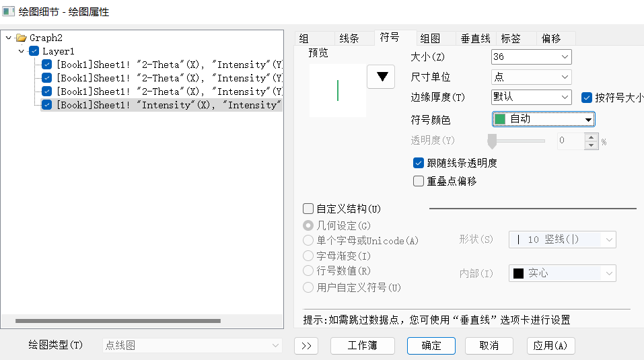This screenshot has height=360, width=644.
Task: Click the green line symbol preview
Action: 338,90
